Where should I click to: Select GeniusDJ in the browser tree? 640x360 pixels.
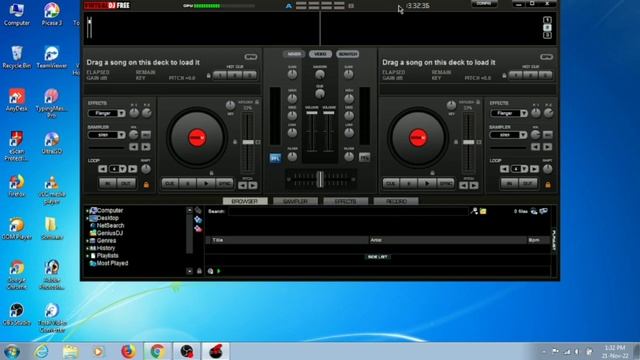click(110, 233)
